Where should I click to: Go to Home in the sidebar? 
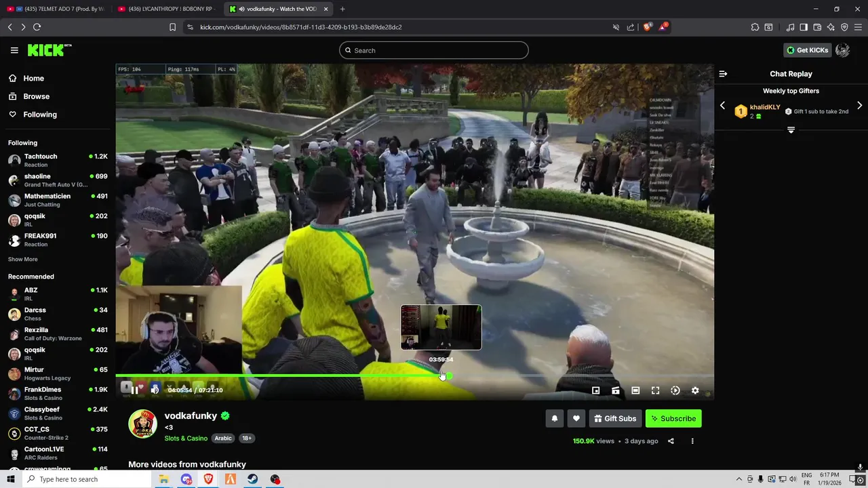pos(33,78)
